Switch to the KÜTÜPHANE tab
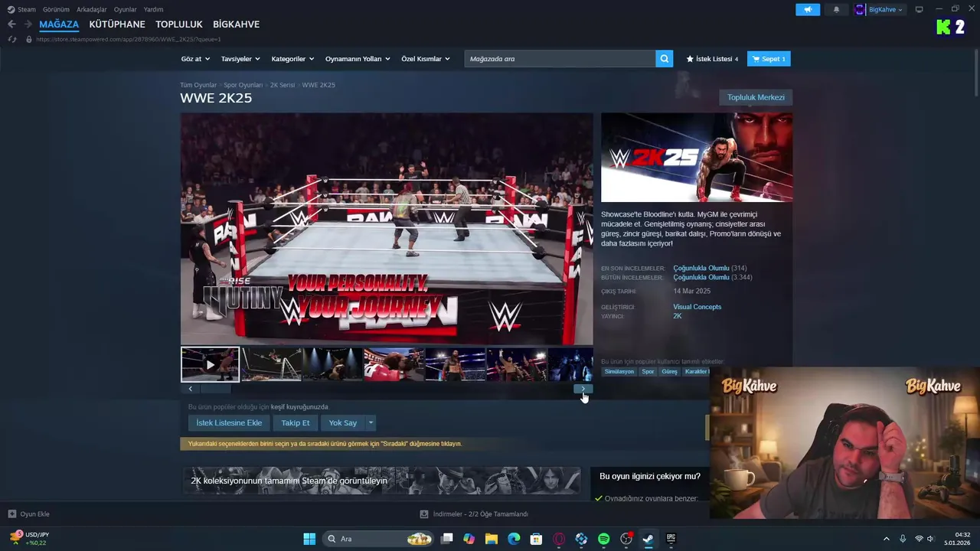980x551 pixels. [117, 24]
